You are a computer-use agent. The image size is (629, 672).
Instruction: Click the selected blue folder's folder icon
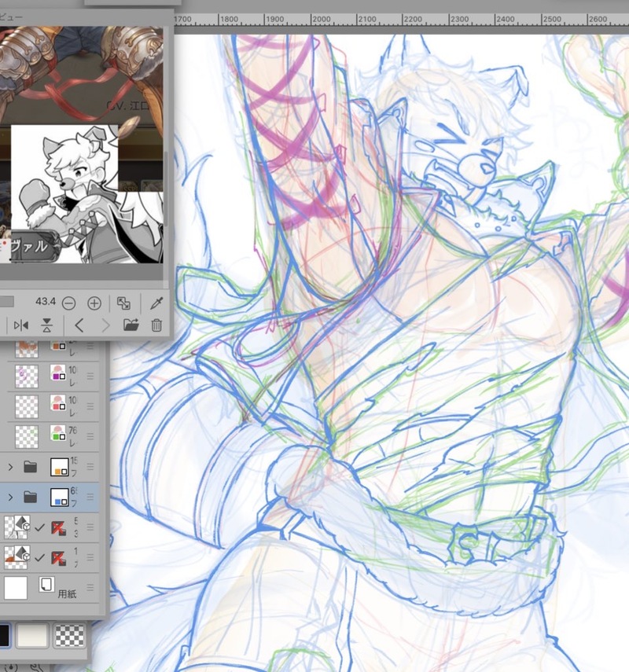30,498
